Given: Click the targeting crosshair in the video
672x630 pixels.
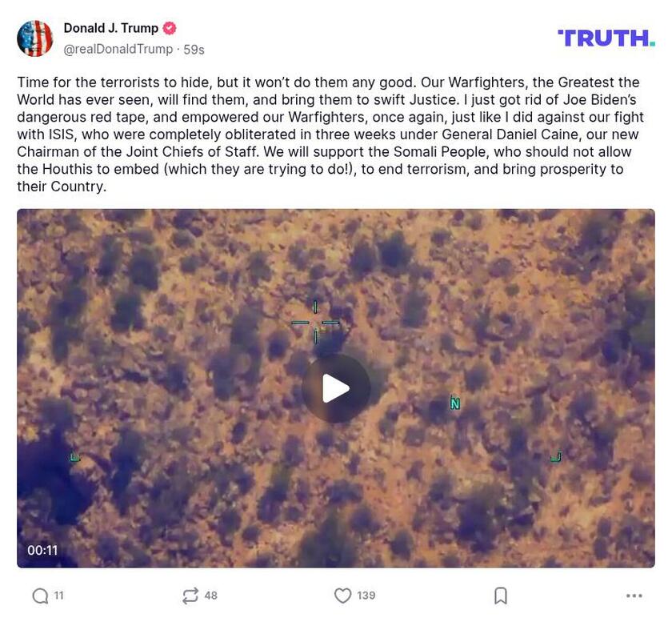Looking at the screenshot, I should click(x=315, y=323).
